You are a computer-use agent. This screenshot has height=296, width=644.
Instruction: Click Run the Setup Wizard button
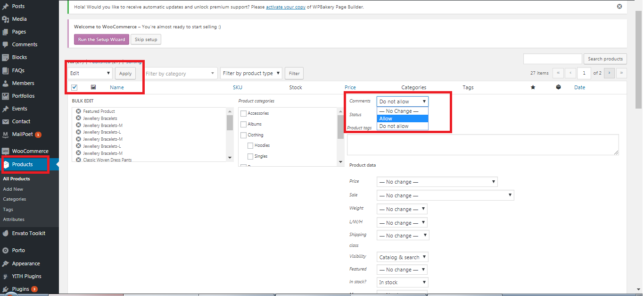click(101, 39)
